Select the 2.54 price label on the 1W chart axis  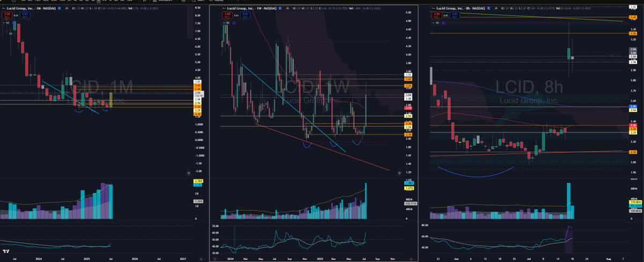pyautogui.click(x=409, y=116)
